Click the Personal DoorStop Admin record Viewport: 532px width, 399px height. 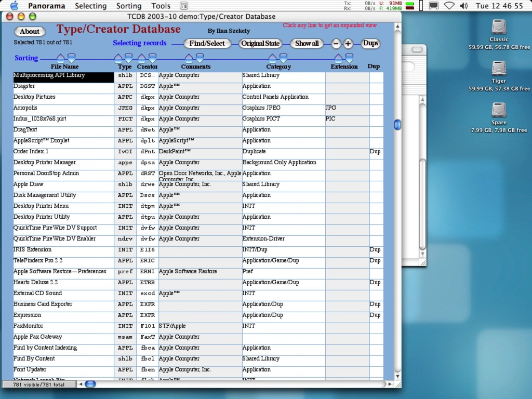tap(198, 175)
